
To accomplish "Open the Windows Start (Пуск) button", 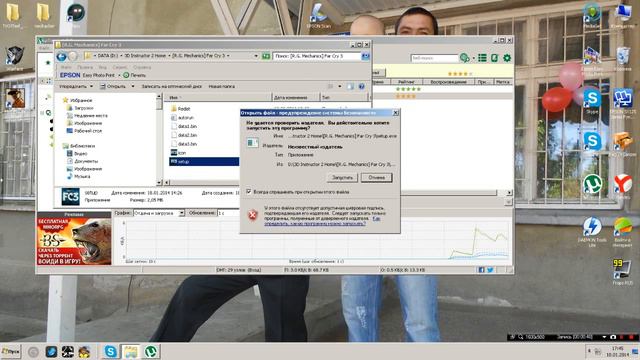I will pyautogui.click(x=11, y=351).
